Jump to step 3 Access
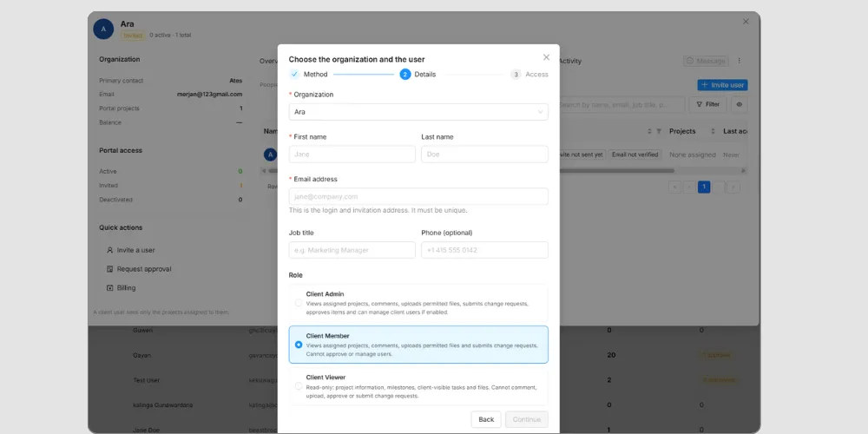 pyautogui.click(x=529, y=74)
